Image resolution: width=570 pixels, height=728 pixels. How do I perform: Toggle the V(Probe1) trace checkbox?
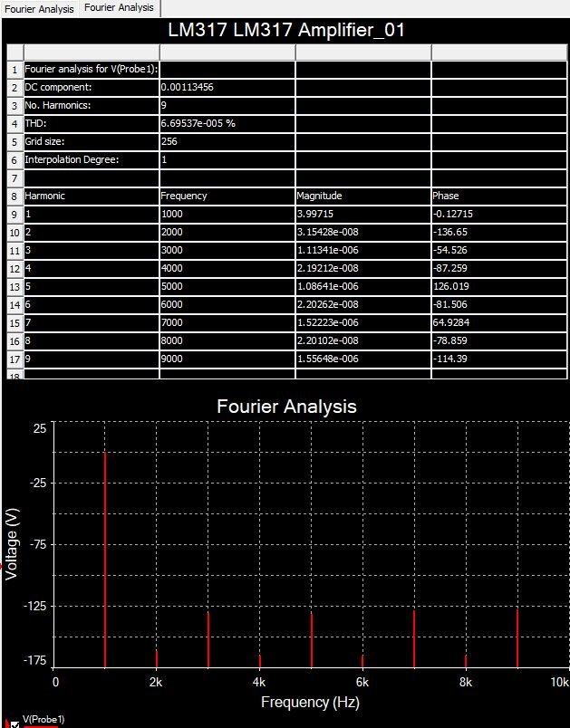[x=14, y=724]
